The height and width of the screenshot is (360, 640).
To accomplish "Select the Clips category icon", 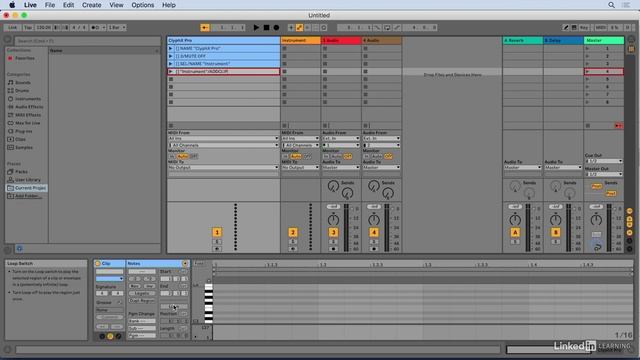I will tap(11, 139).
